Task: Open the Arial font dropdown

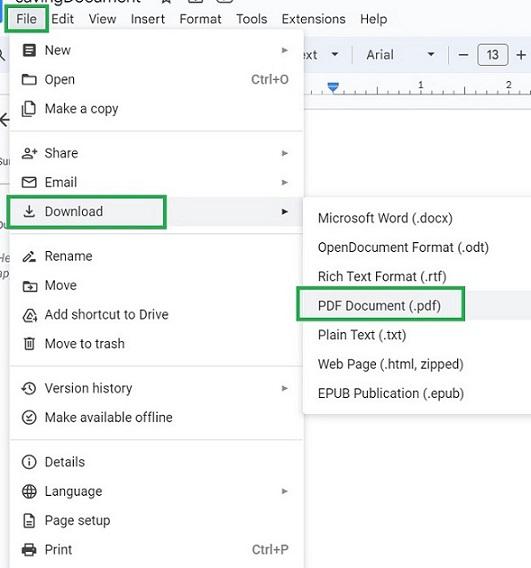Action: (400, 55)
